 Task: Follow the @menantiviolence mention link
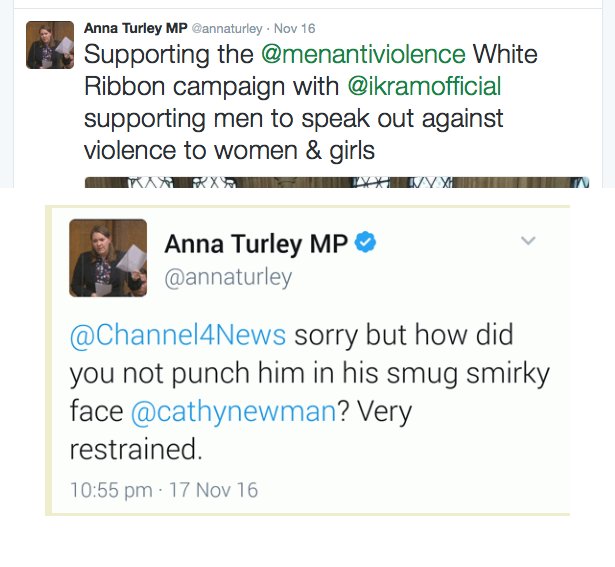click(363, 54)
